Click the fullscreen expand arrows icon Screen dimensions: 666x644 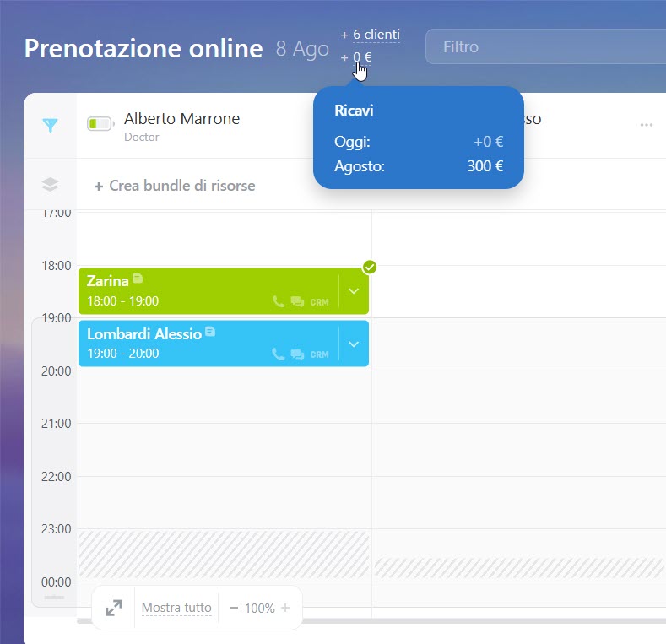pos(113,608)
